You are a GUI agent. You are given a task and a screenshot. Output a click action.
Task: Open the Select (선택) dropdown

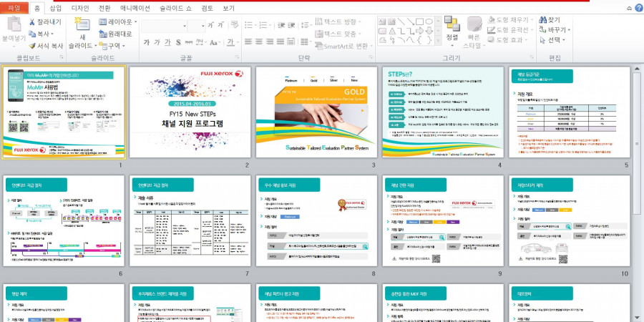coord(552,40)
